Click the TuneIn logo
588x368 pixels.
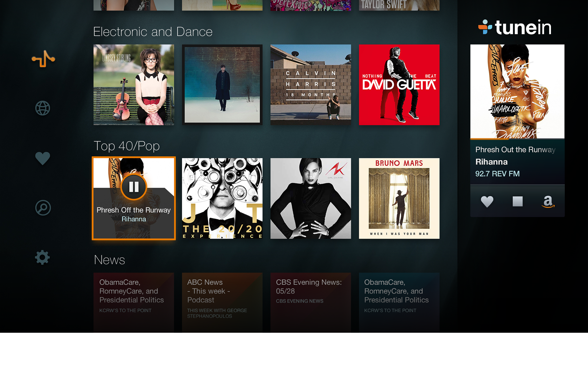coord(515,27)
